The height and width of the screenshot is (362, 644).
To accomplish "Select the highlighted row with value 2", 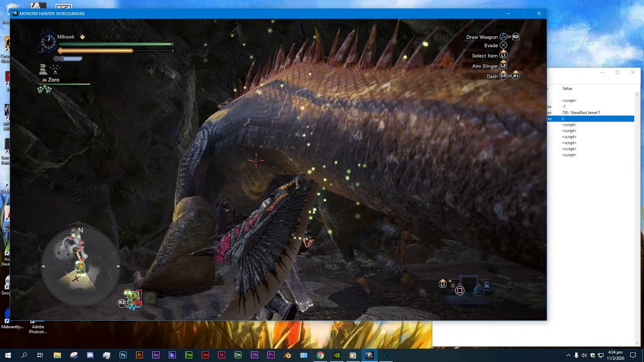I will pyautogui.click(x=591, y=119).
